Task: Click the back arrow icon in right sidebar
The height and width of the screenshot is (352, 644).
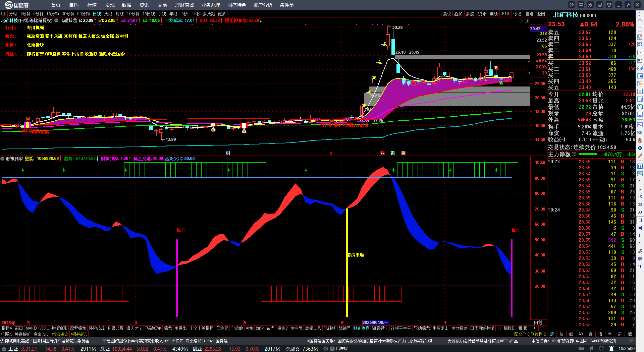Action: coord(640,14)
